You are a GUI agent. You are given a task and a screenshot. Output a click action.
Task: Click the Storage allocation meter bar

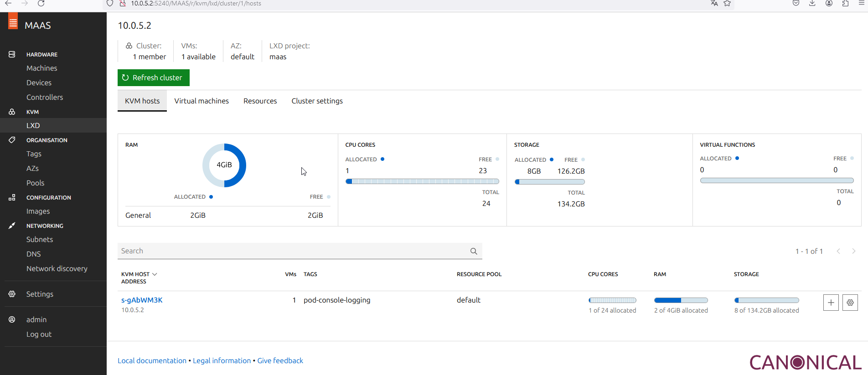[x=550, y=182]
